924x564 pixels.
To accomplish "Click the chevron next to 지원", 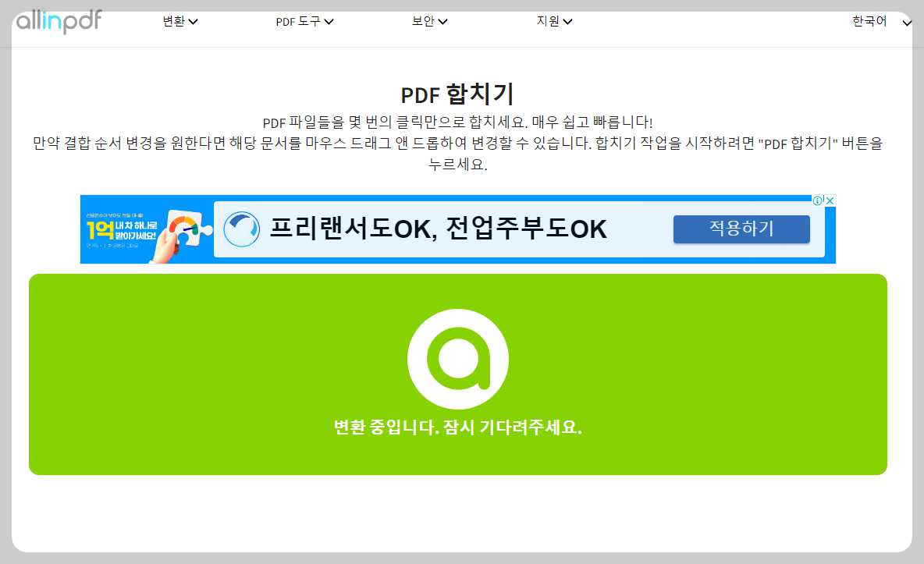I will point(569,21).
